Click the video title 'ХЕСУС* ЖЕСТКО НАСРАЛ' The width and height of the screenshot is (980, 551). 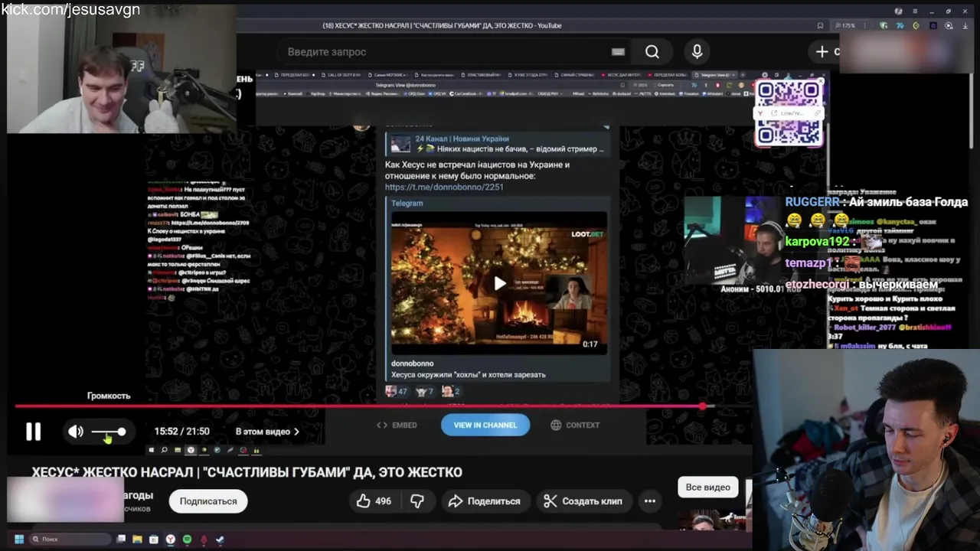click(x=247, y=472)
